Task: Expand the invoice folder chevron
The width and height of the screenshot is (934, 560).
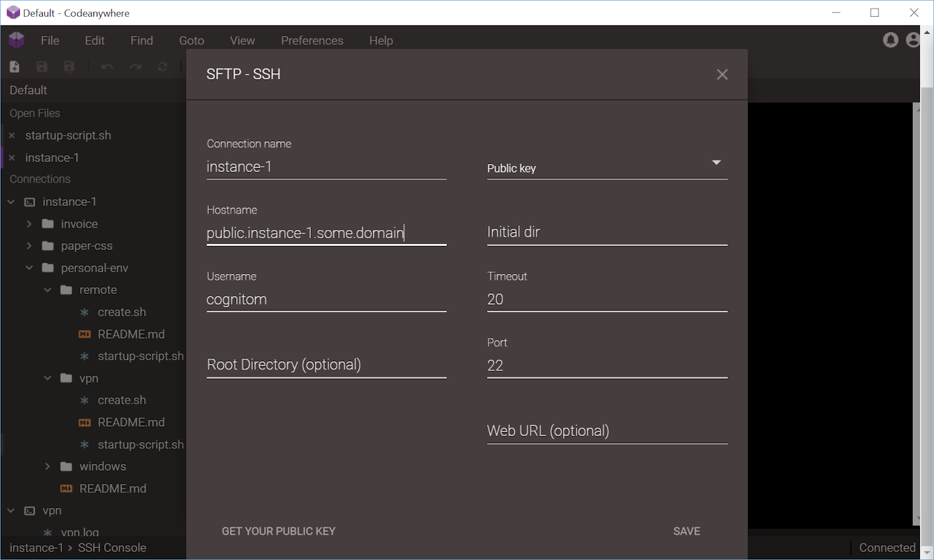Action: (x=29, y=224)
